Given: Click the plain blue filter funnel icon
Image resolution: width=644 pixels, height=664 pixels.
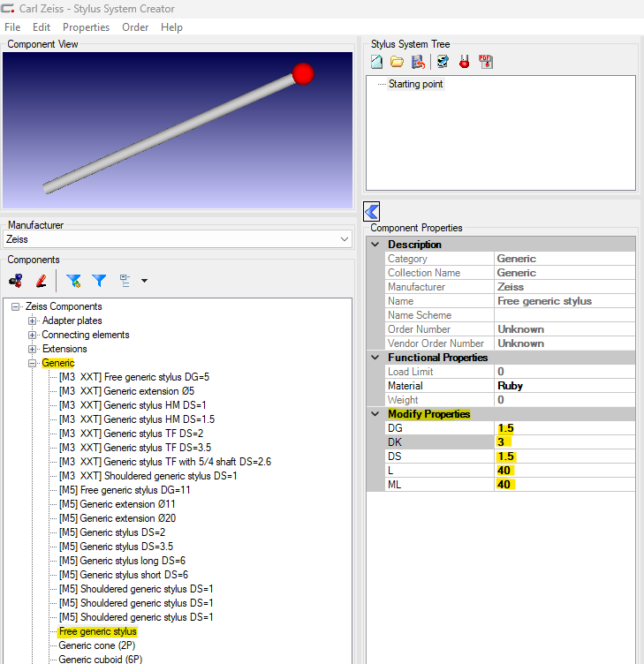Looking at the screenshot, I should [x=99, y=281].
